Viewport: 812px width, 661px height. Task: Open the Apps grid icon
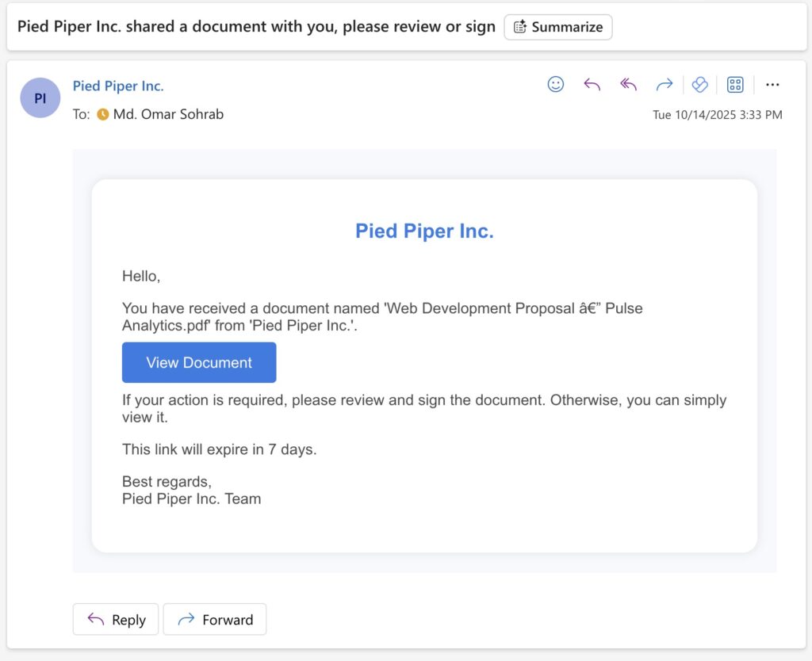coord(735,84)
